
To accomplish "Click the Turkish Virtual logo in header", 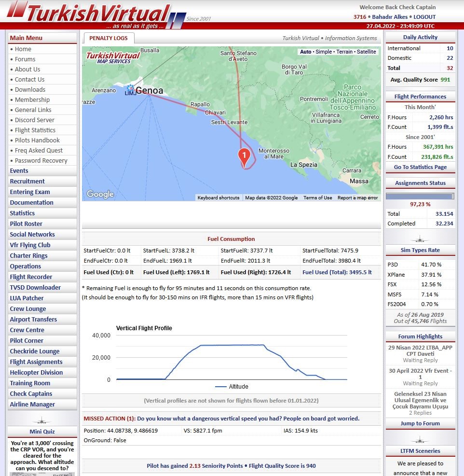I will 97,14.
